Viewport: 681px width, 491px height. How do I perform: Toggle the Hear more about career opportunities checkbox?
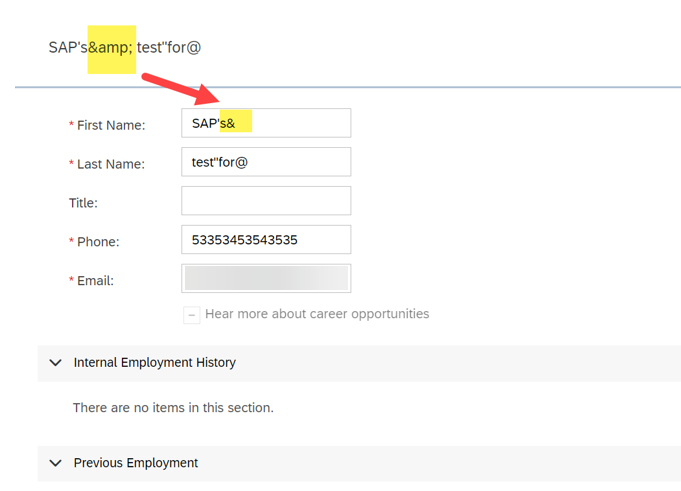point(192,315)
